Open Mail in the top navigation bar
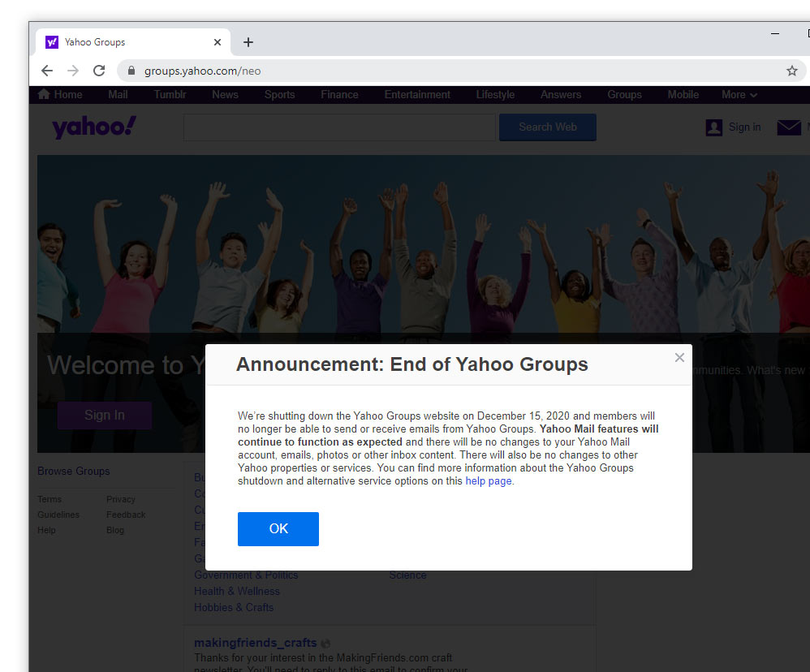Image resolution: width=810 pixels, height=672 pixels. pyautogui.click(x=118, y=95)
